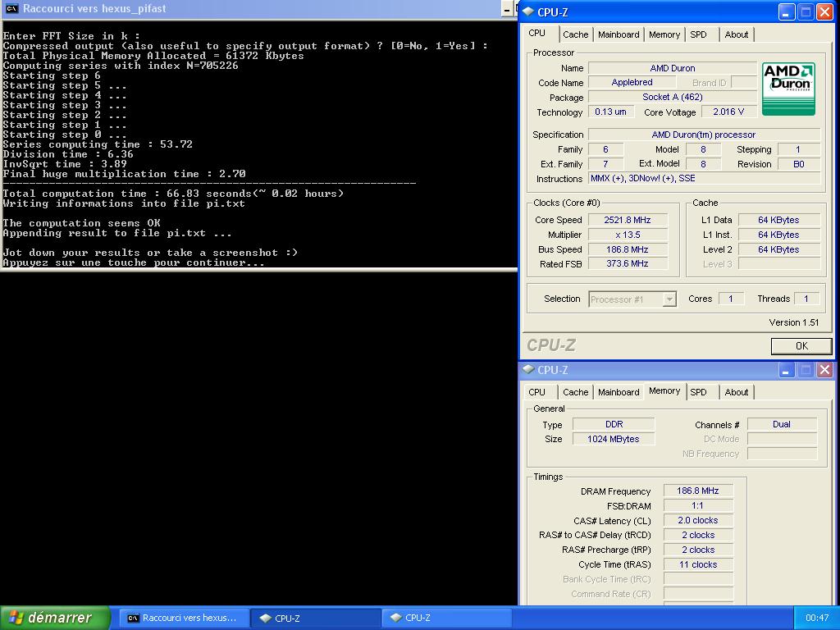Expand the Processor #1 selection dropdown

tap(669, 299)
